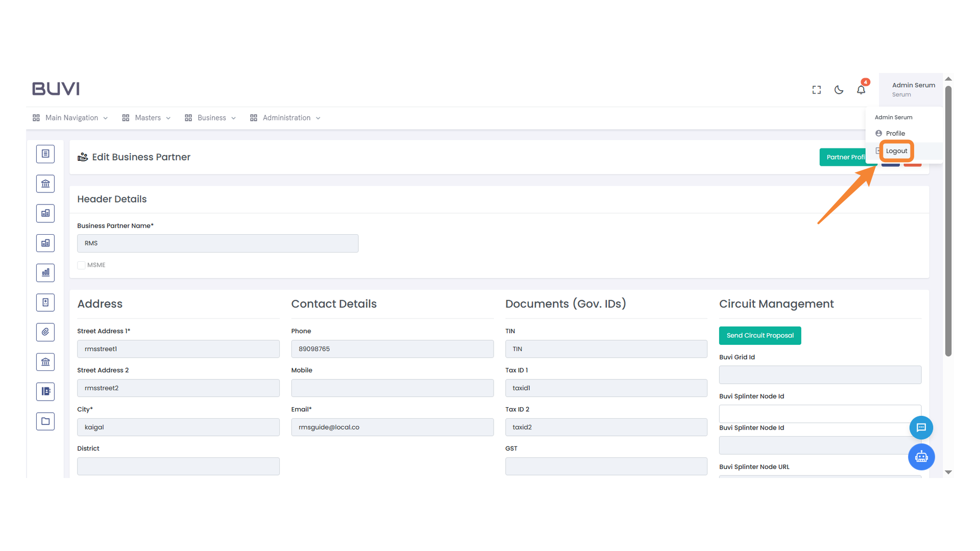Enable the MSME checkbox
Screen dimensions: 980x551
[81, 265]
